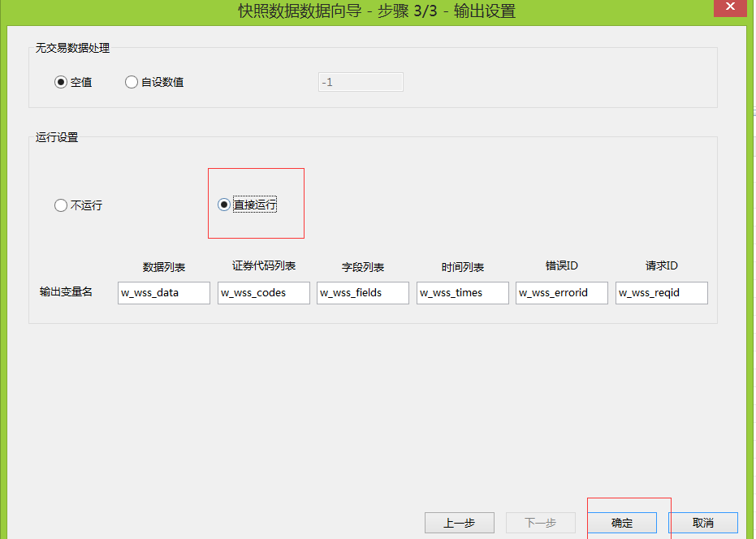Select 不运行 under 运行设置
Screen dimensions: 756x539
[61, 205]
